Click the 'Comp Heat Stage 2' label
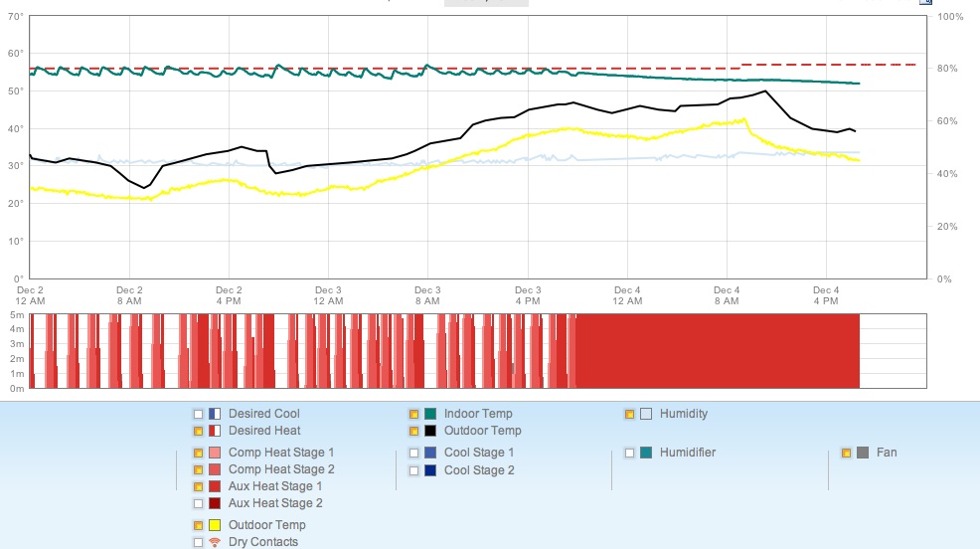 click(x=281, y=469)
